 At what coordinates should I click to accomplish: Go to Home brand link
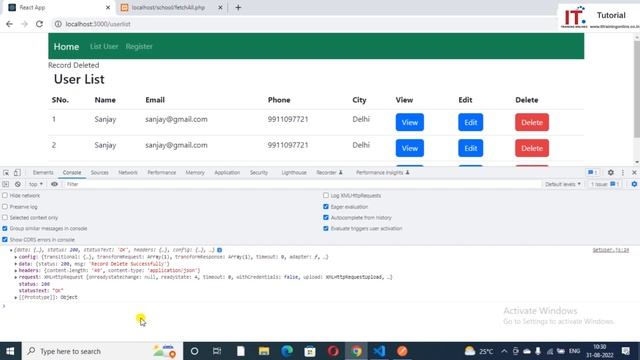coord(67,47)
